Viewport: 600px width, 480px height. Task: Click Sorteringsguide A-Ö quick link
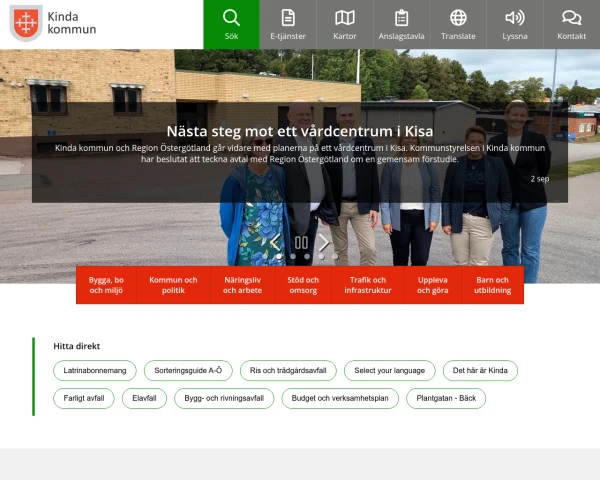(x=188, y=371)
